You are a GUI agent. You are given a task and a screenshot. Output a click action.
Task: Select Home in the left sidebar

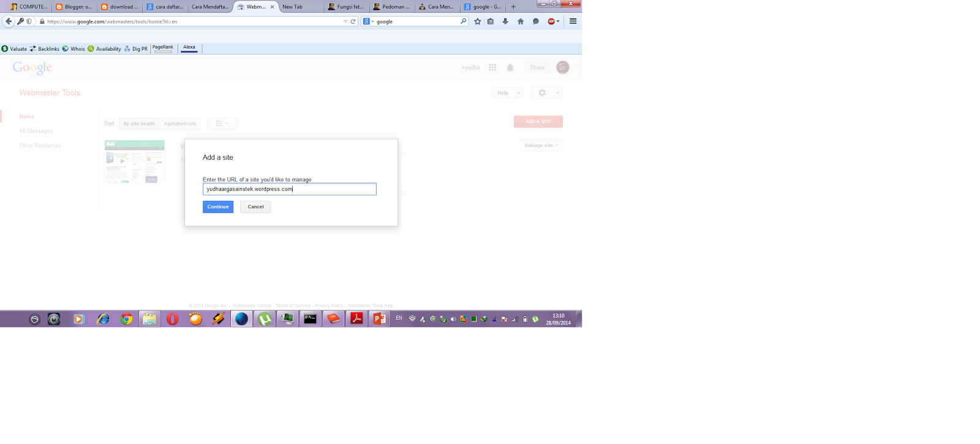pos(27,116)
